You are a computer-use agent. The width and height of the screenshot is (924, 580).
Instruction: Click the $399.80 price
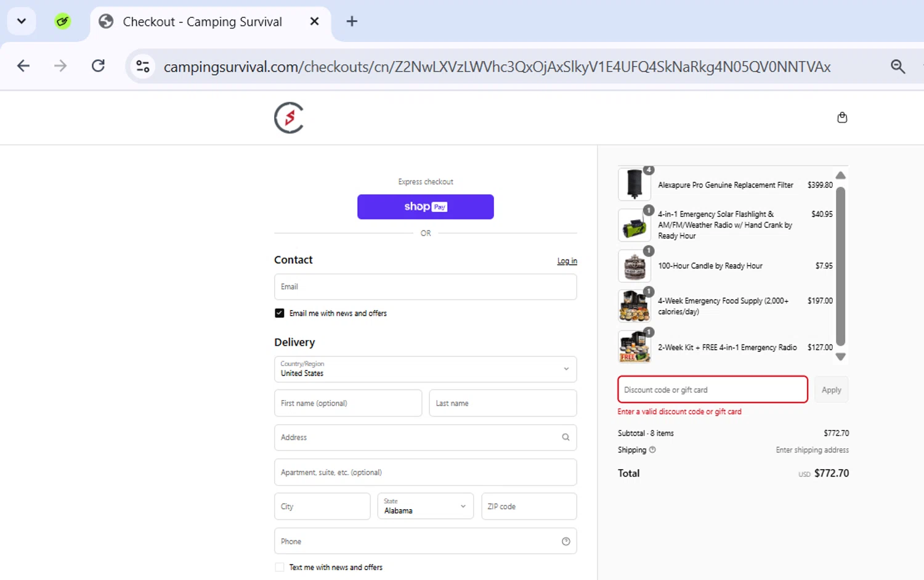click(820, 185)
